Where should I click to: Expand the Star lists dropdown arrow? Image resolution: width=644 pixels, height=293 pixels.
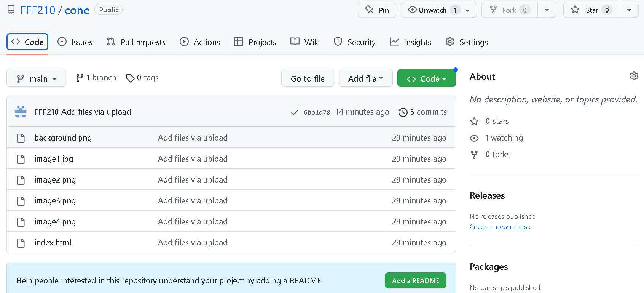click(629, 10)
